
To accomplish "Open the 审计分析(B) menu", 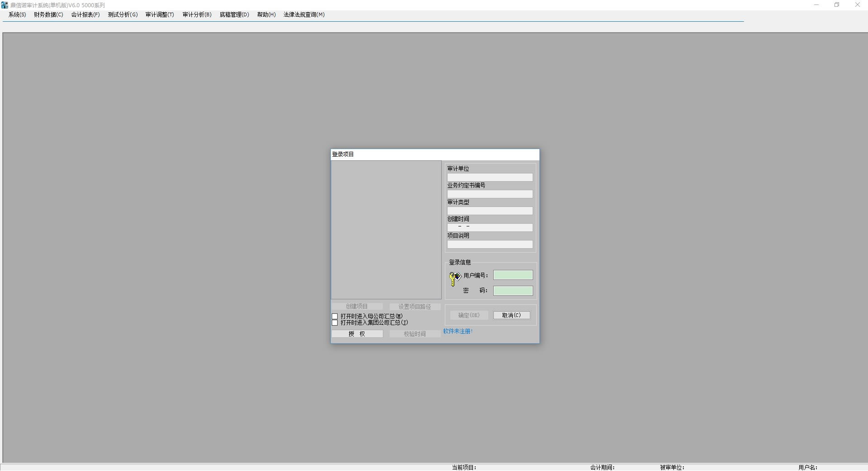I will click(197, 14).
